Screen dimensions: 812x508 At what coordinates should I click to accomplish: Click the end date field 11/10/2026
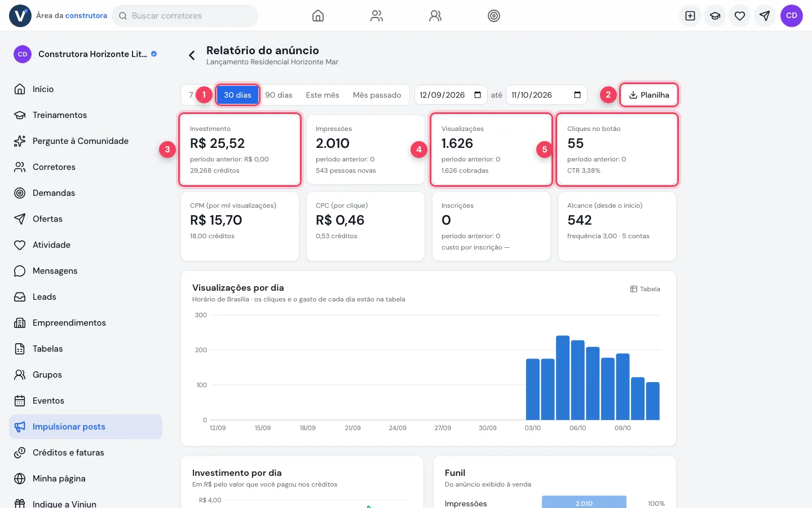(546, 95)
